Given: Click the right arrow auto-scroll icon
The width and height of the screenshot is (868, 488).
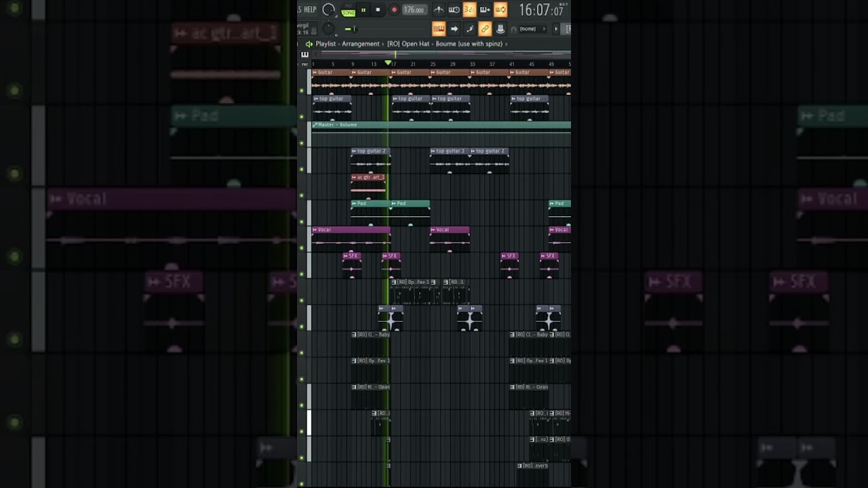Looking at the screenshot, I should tap(454, 28).
